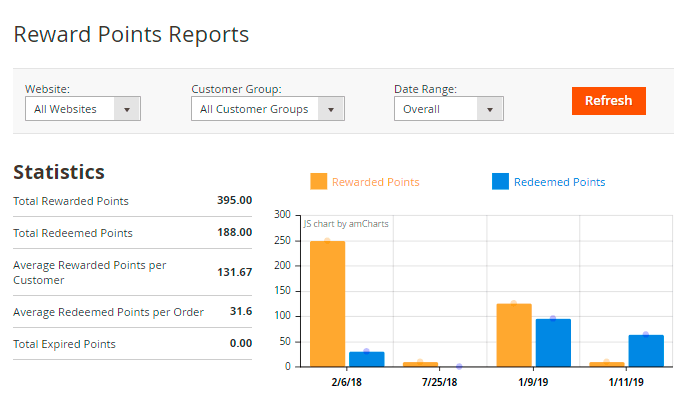Click the Customer Group: field label
Screen dimensions: 685x399
tap(236, 89)
